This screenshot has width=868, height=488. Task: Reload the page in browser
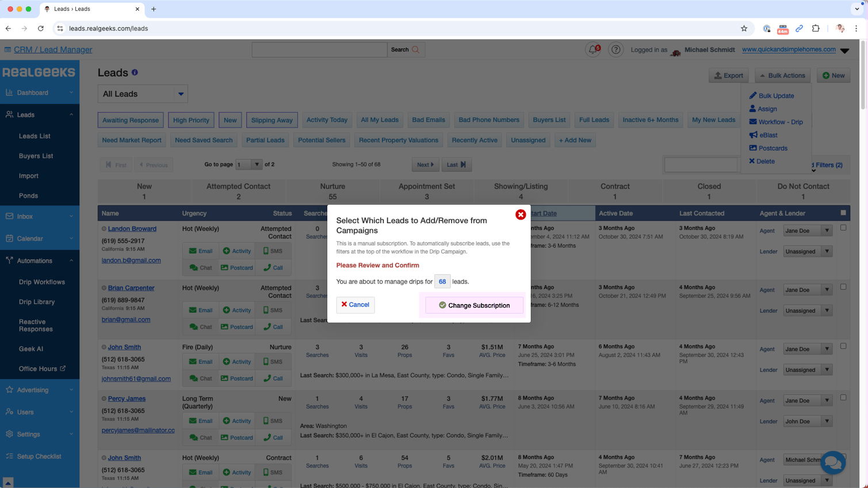[x=41, y=28]
